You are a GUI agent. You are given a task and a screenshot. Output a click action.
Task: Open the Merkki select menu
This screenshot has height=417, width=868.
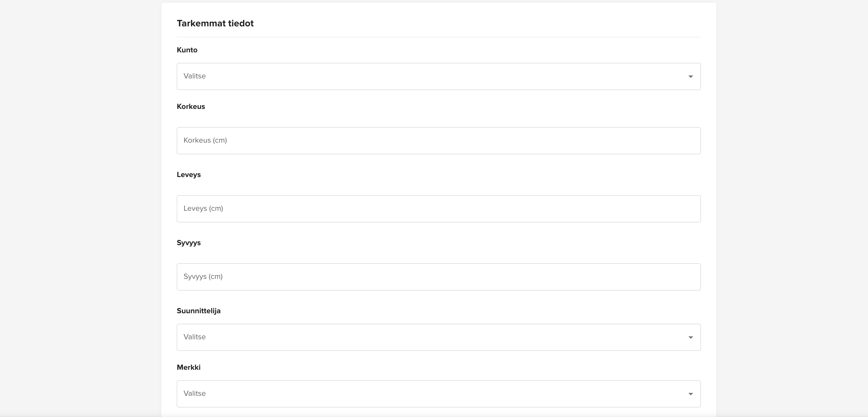pyautogui.click(x=439, y=394)
